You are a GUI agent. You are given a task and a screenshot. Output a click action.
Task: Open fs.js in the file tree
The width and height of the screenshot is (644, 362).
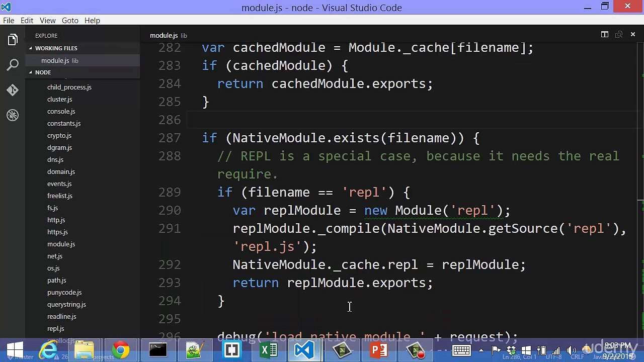pos(52,208)
